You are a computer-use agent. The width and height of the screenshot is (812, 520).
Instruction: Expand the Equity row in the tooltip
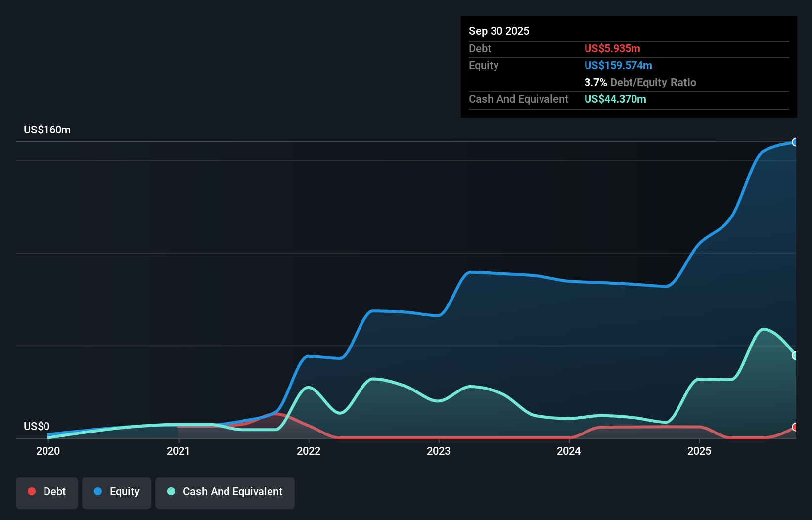point(483,65)
